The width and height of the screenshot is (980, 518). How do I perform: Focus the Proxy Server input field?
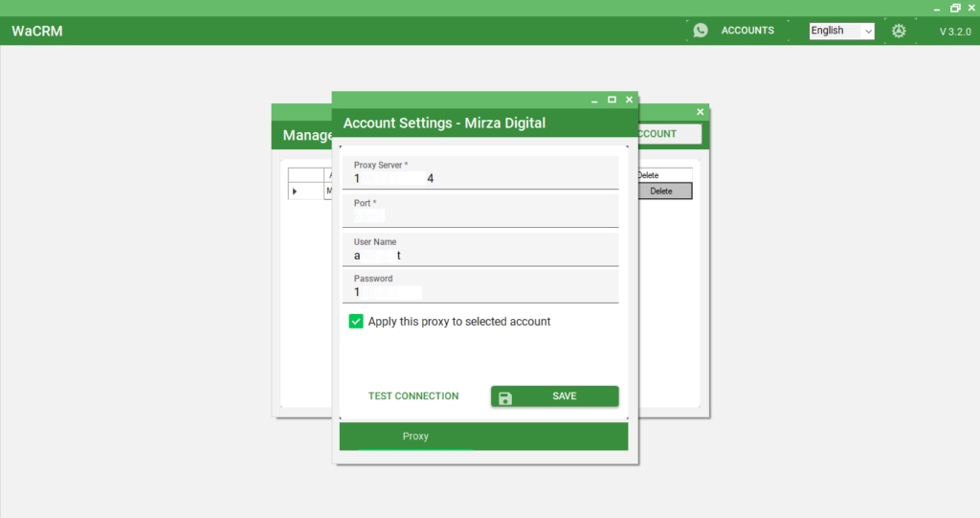click(x=480, y=172)
